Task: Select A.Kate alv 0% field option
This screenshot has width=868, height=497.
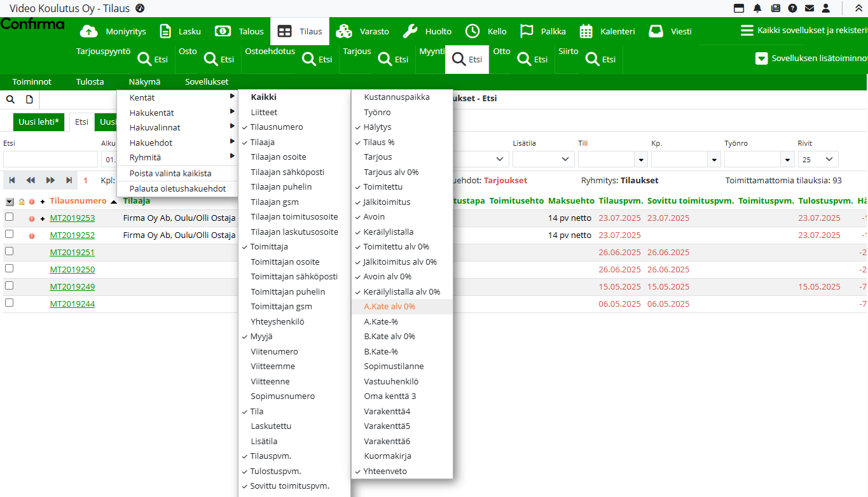Action: pyautogui.click(x=389, y=307)
